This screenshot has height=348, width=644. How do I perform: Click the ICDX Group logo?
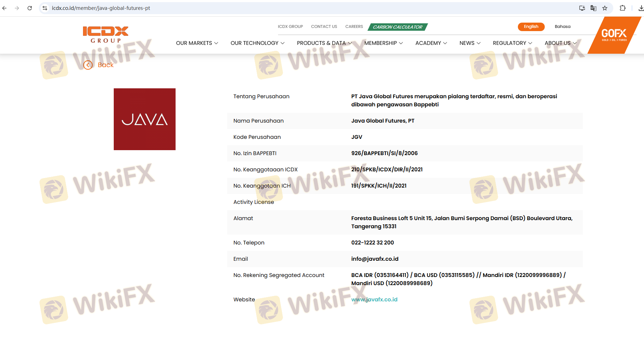click(106, 35)
